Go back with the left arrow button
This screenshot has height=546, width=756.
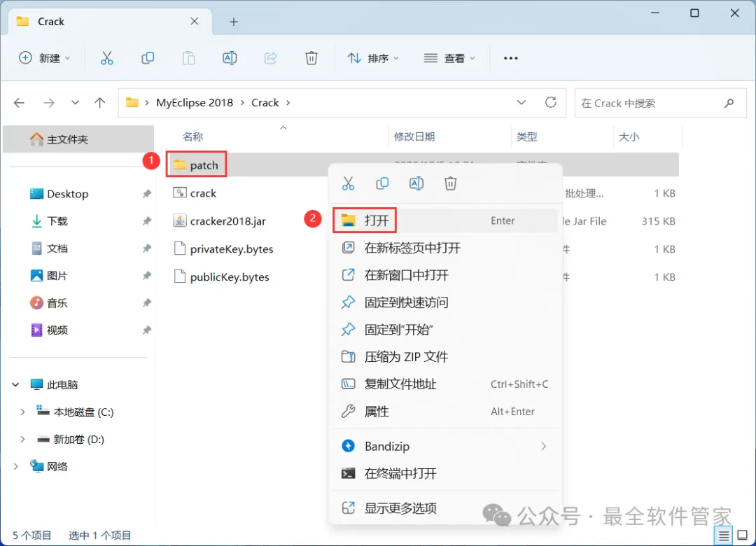click(20, 103)
